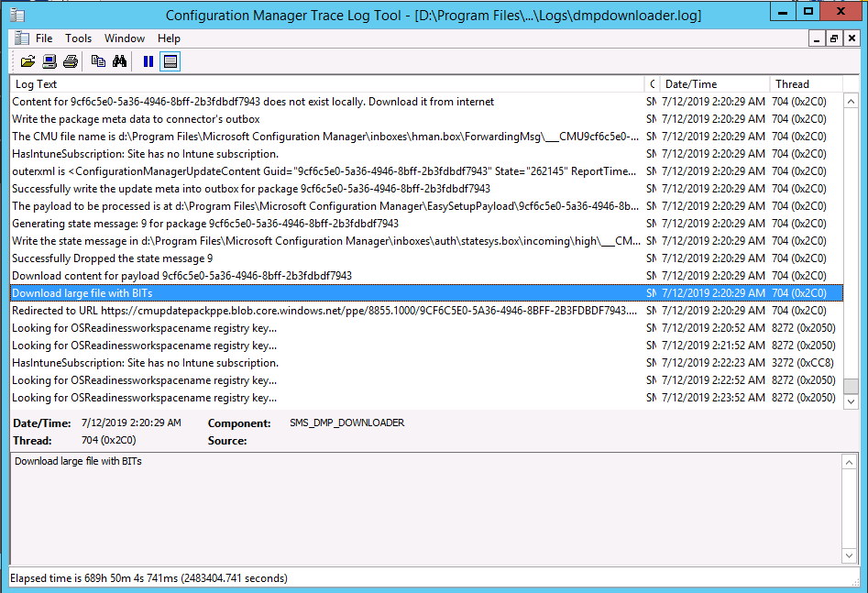868x593 pixels.
Task: Sort by the Log Text column header
Action: (328, 84)
